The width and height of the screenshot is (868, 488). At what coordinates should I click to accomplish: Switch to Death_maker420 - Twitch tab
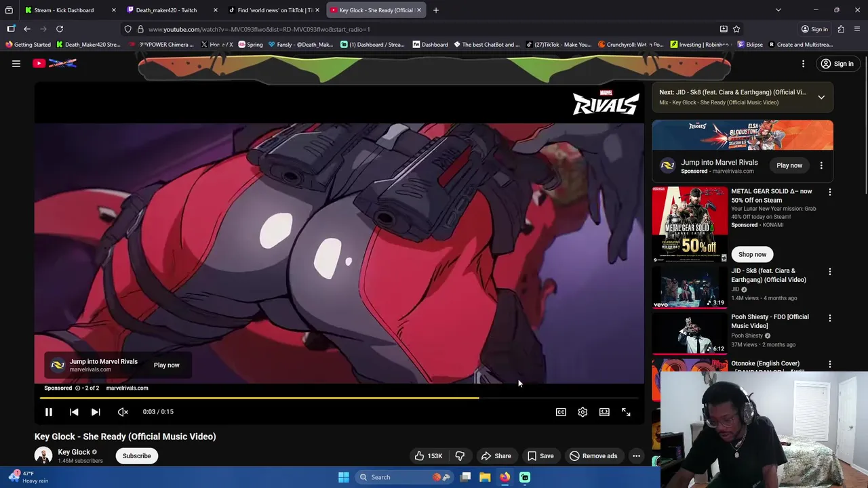tap(166, 10)
